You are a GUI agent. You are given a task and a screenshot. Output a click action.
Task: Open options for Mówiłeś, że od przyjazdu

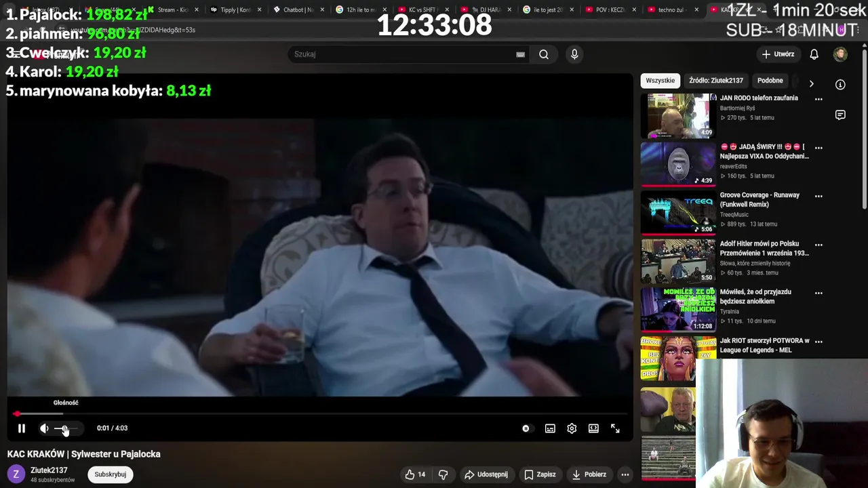[x=818, y=293]
